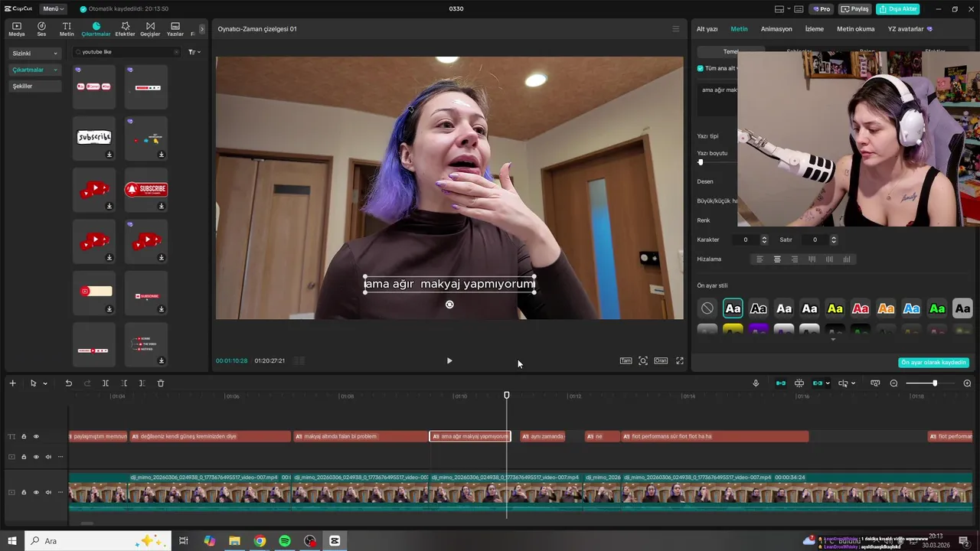Toggle Tüm ana alt yazılar checkbox
The height and width of the screenshot is (551, 980).
701,68
